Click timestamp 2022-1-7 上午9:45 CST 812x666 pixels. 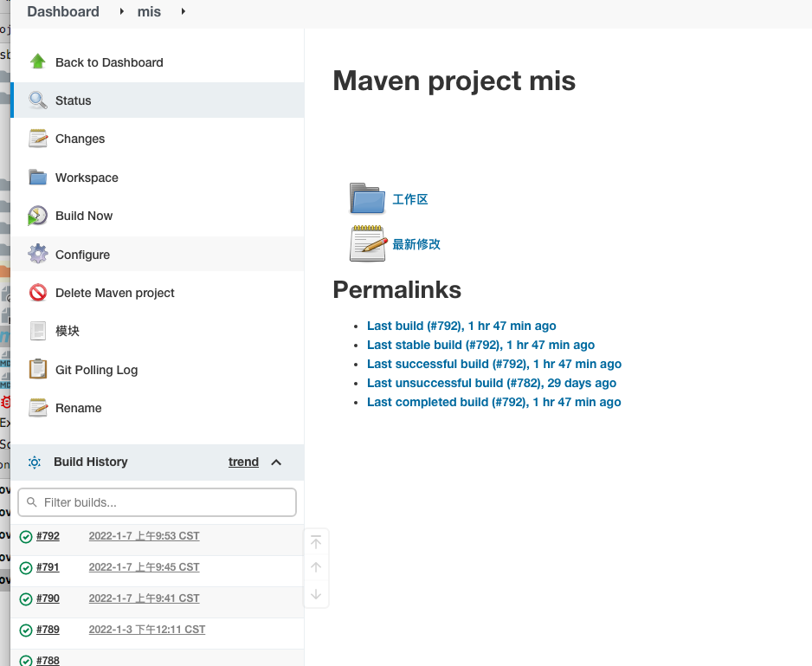[x=144, y=567]
